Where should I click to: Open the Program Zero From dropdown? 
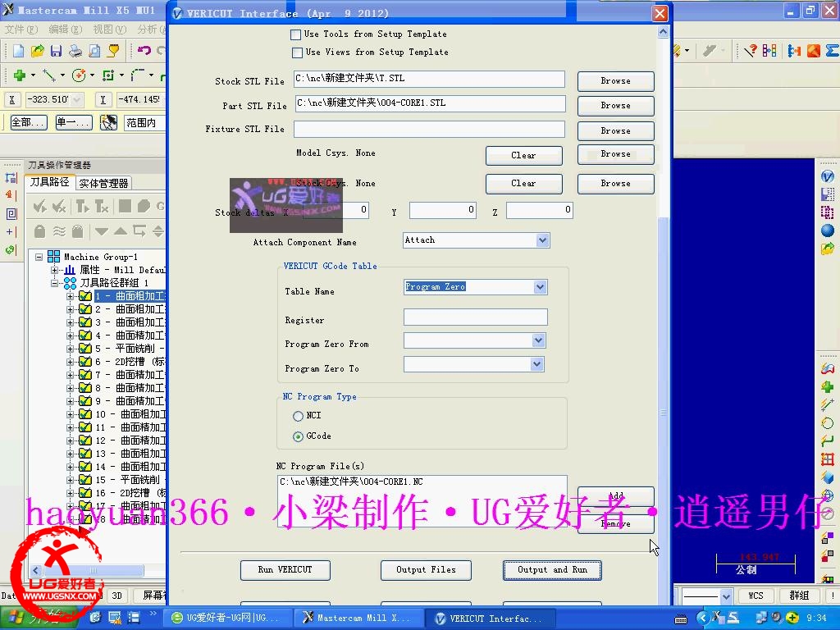[x=538, y=340]
